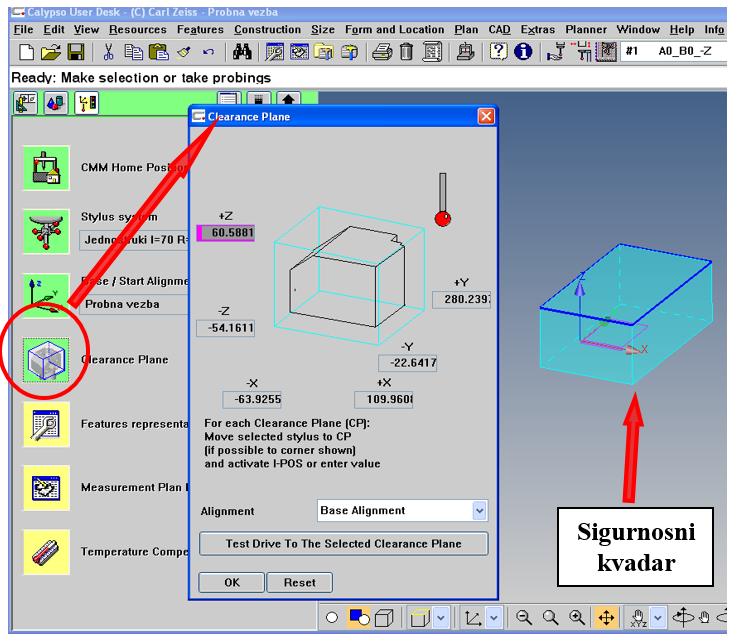
Task: Open the colored shapes features tab icon
Action: [56, 103]
